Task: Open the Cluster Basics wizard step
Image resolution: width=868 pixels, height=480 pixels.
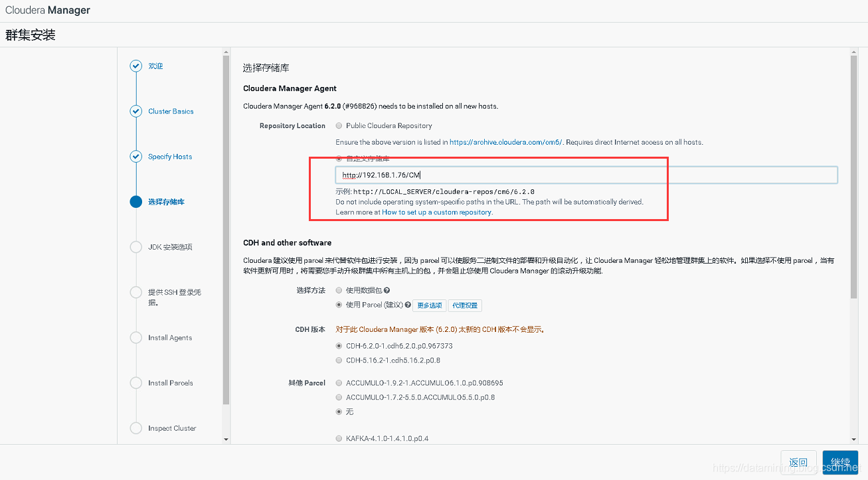Action: [171, 112]
